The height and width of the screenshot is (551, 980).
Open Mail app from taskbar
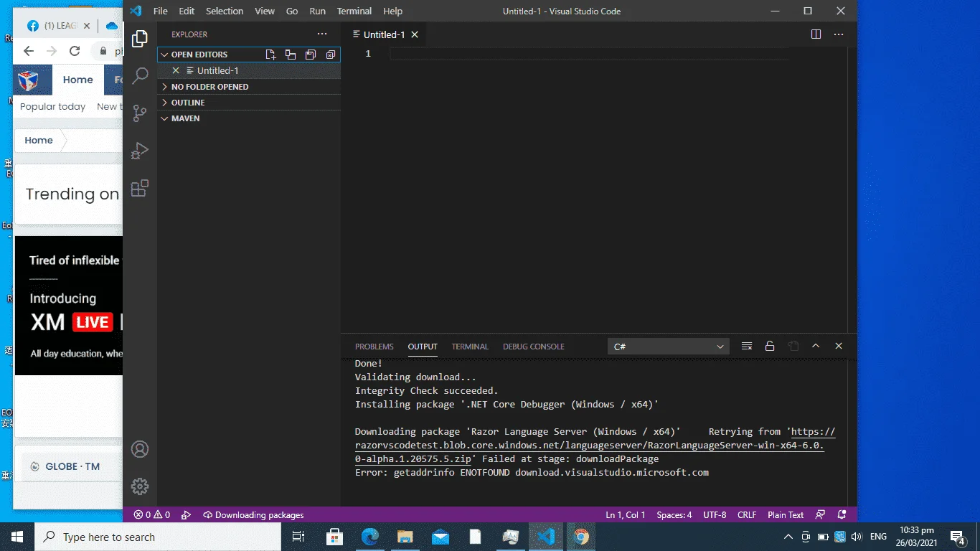tap(440, 537)
